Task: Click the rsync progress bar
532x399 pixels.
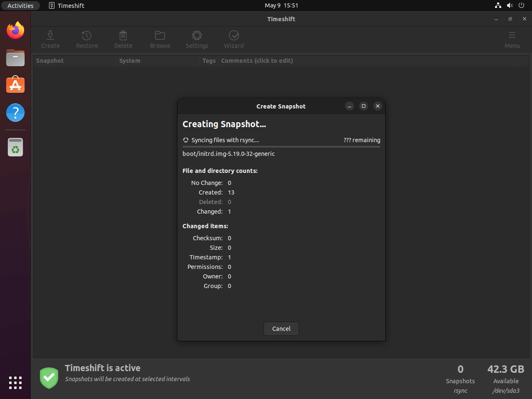Action: pos(281,147)
